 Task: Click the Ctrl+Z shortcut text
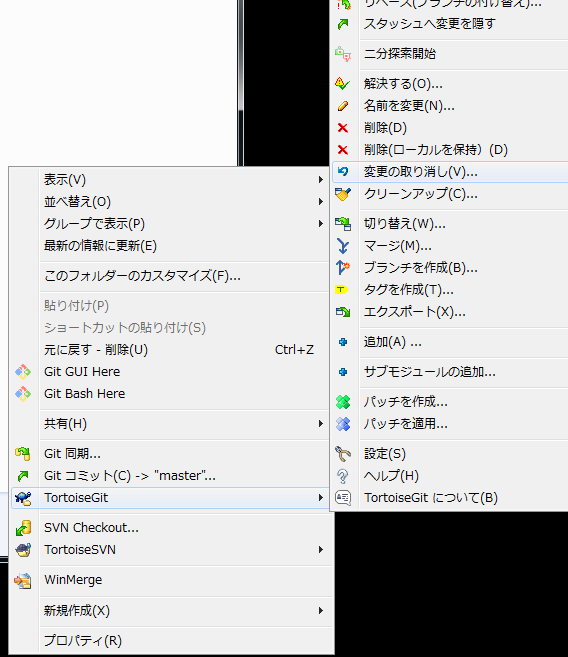pos(294,349)
